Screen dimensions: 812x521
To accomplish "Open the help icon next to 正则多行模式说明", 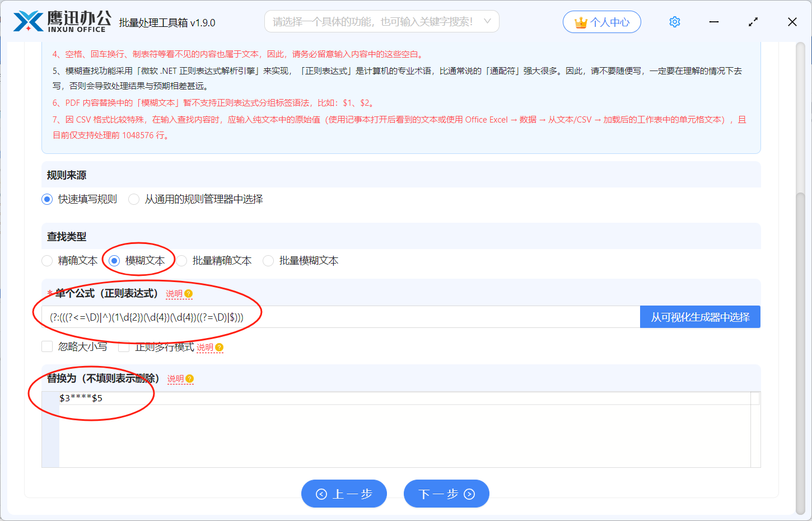I will tap(218, 347).
